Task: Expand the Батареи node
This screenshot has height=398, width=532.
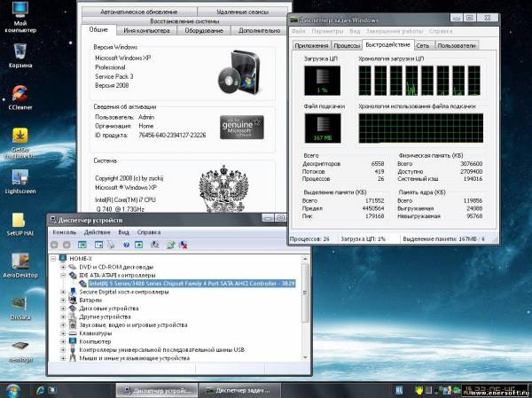Action: 63,300
